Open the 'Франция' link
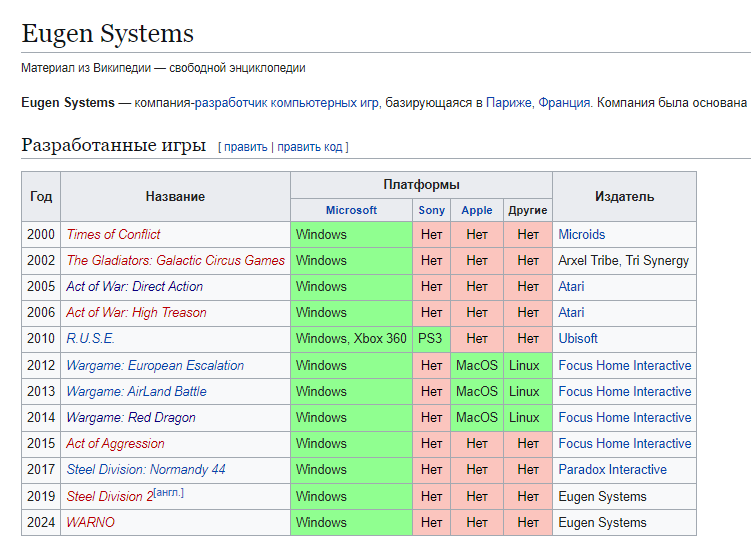Image resolution: width=751 pixels, height=541 pixels. tap(564, 102)
